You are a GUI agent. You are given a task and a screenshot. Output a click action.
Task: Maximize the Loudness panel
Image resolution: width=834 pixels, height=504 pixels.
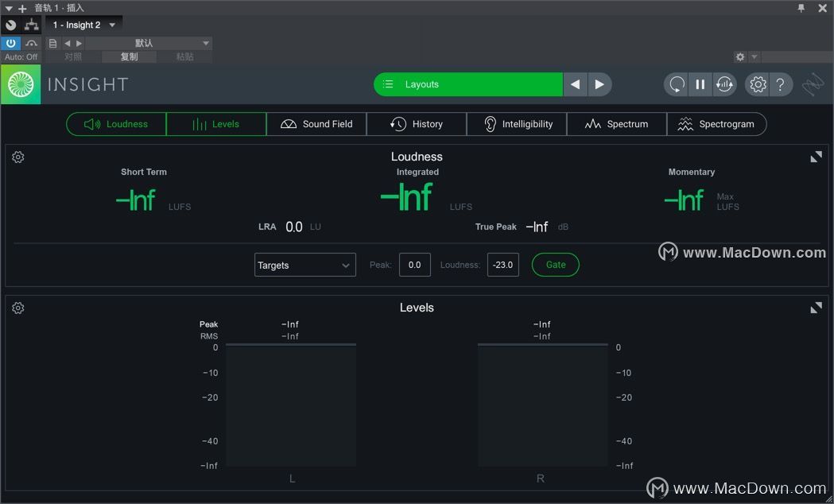[816, 157]
